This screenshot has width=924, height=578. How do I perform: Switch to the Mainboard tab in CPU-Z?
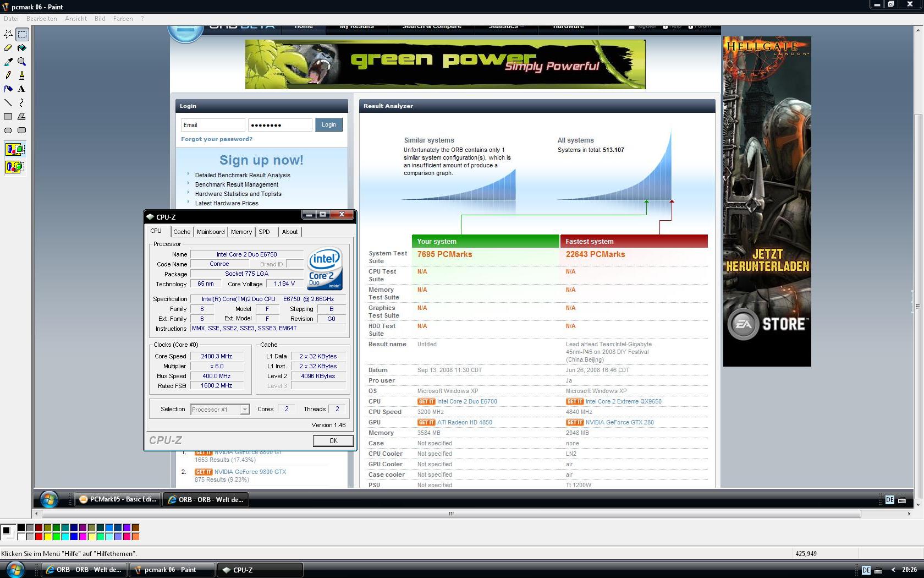(x=211, y=232)
